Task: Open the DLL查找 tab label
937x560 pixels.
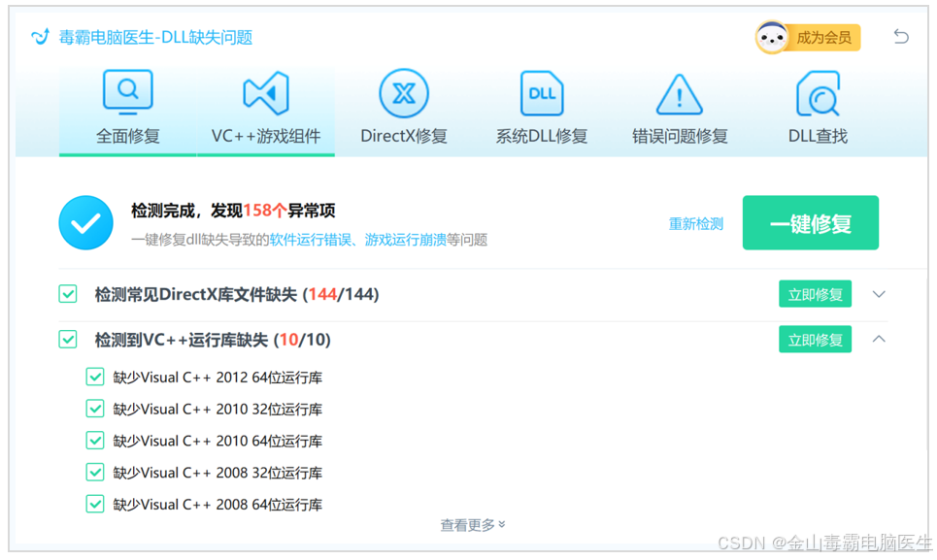Action: pos(818,136)
